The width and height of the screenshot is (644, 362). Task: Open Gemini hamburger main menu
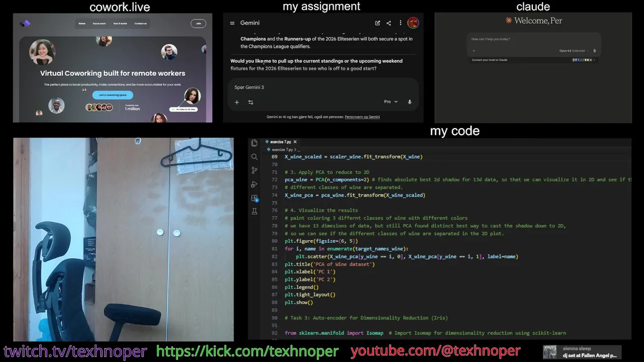click(x=232, y=23)
